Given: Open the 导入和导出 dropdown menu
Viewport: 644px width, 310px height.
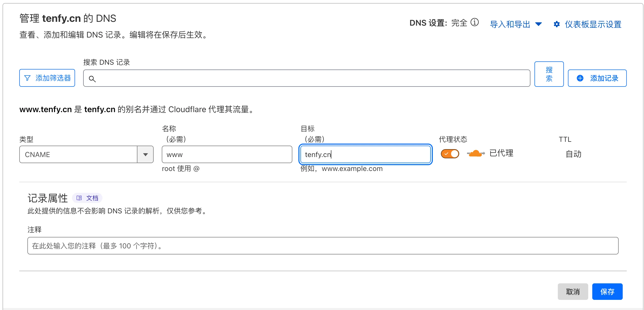Looking at the screenshot, I should pyautogui.click(x=516, y=24).
